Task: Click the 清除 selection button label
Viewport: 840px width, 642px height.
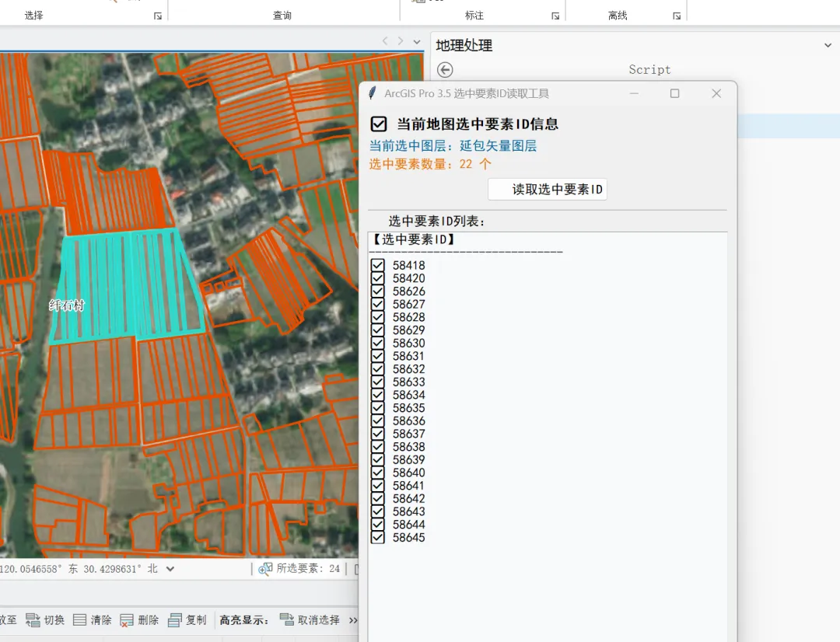Action: (101, 620)
